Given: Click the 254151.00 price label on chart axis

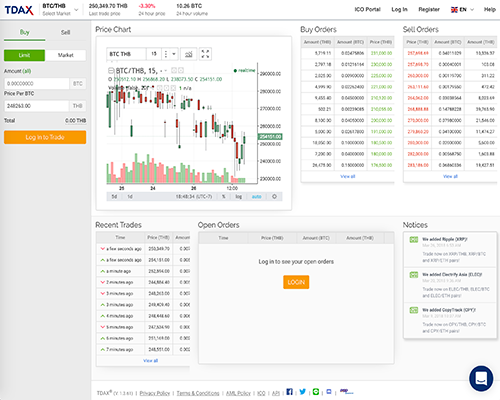Looking at the screenshot, I should (x=270, y=137).
